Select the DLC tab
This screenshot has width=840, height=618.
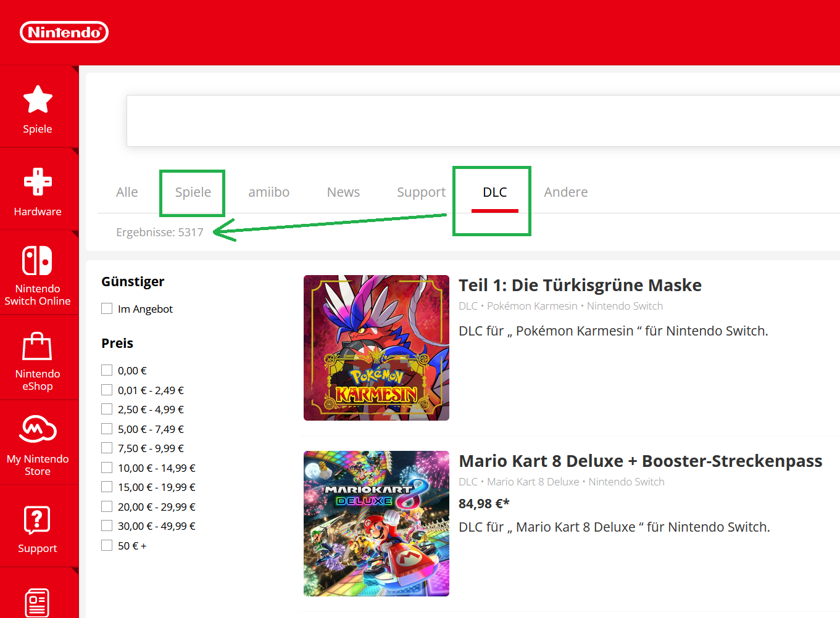click(x=495, y=192)
